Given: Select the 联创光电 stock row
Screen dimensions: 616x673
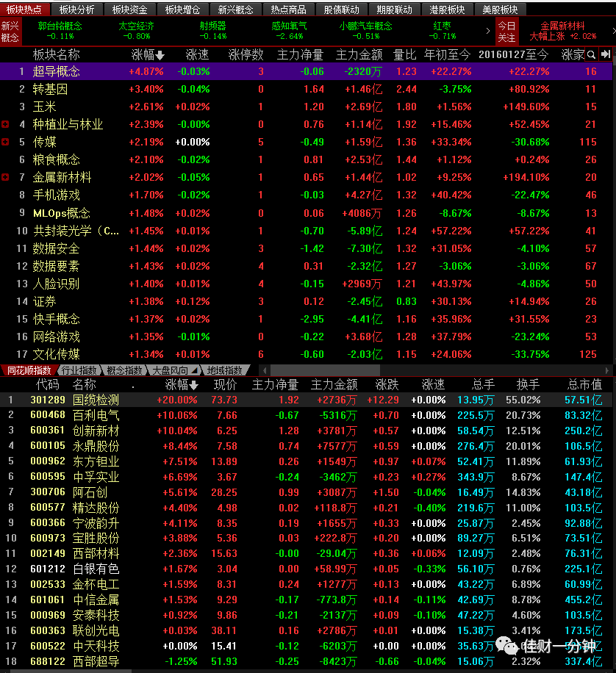Looking at the screenshot, I should [x=306, y=631].
